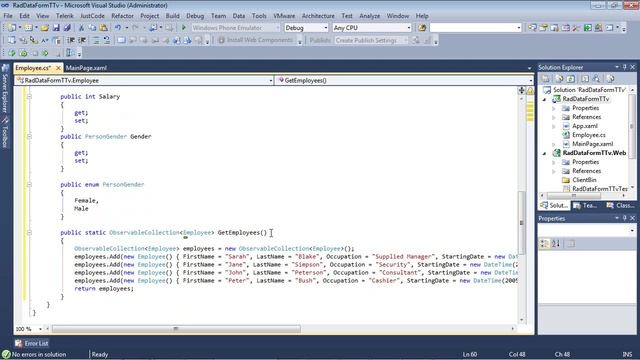Collapse the PersonGender enum outline
The width and height of the screenshot is (640, 360).
pyautogui.click(x=29, y=184)
